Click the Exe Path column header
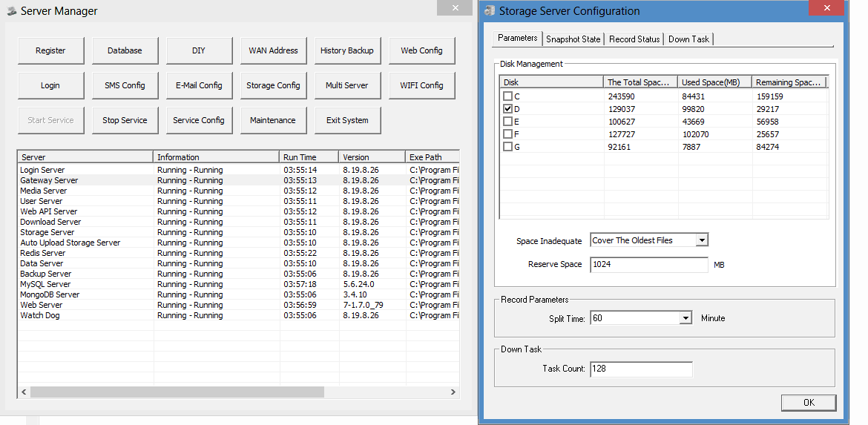The height and width of the screenshot is (425, 868). (433, 157)
